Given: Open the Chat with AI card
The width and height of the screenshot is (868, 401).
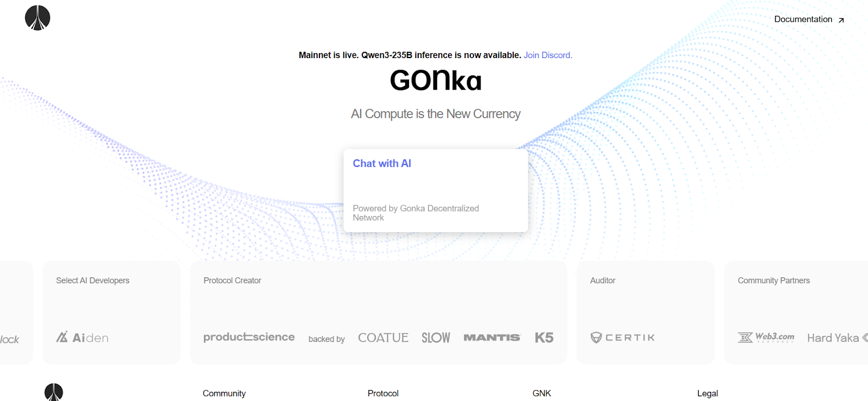Looking at the screenshot, I should tap(436, 190).
